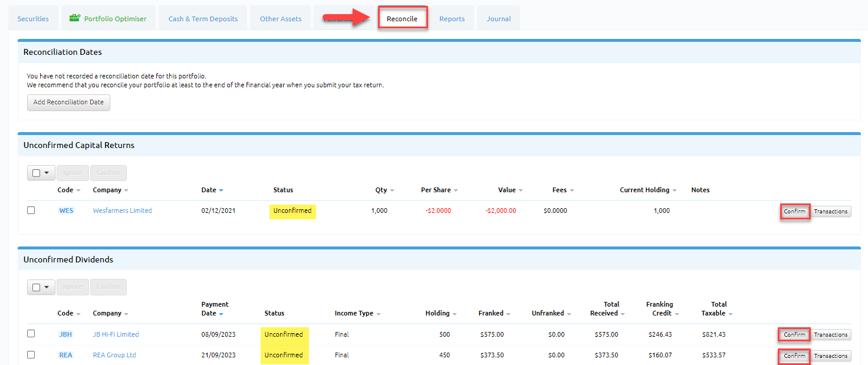This screenshot has width=868, height=365.
Task: Sort capital returns by Date arrow
Action: pyautogui.click(x=221, y=190)
